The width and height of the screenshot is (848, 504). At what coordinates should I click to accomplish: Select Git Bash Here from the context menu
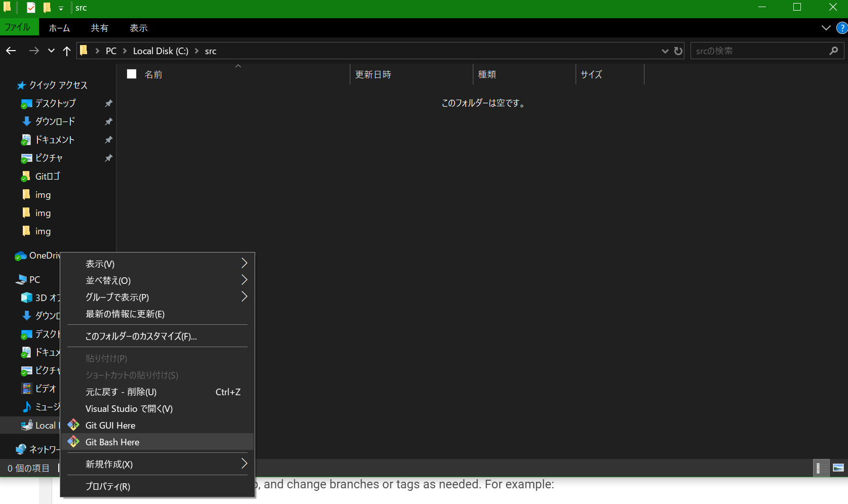click(x=112, y=442)
